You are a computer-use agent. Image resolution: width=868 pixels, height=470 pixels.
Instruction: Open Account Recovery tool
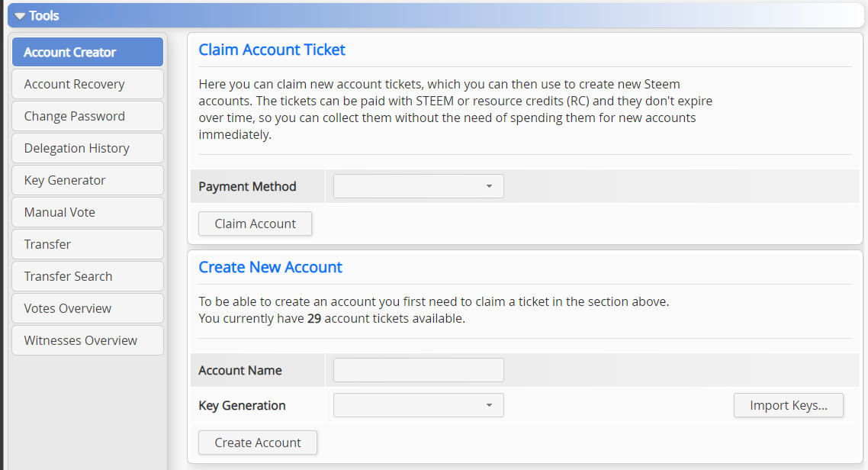pos(88,84)
